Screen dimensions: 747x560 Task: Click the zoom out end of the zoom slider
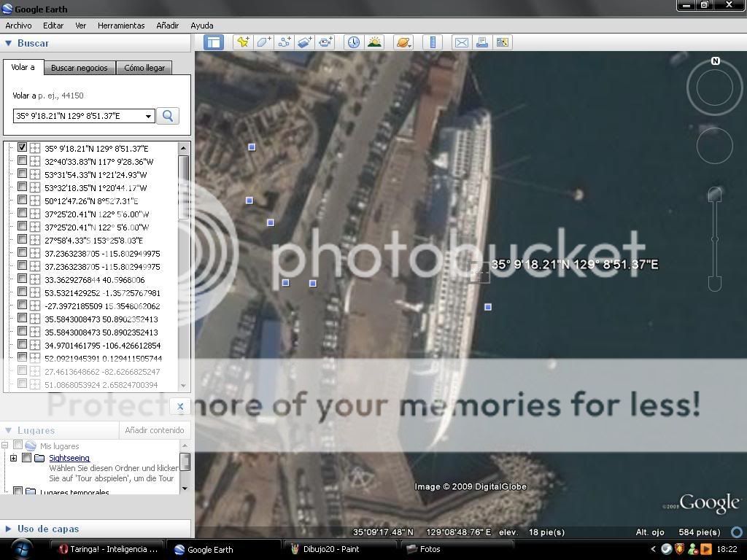pos(715,284)
